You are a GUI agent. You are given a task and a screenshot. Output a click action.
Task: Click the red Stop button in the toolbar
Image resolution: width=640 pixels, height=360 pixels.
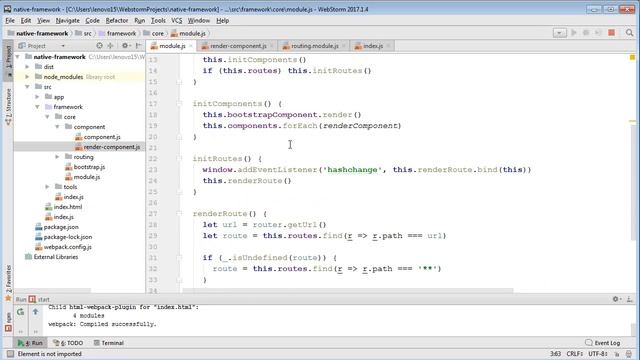click(x=611, y=33)
